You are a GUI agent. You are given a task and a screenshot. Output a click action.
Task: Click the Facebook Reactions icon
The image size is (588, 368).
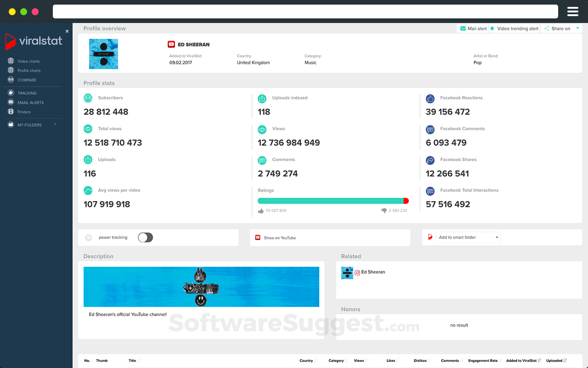click(x=430, y=98)
